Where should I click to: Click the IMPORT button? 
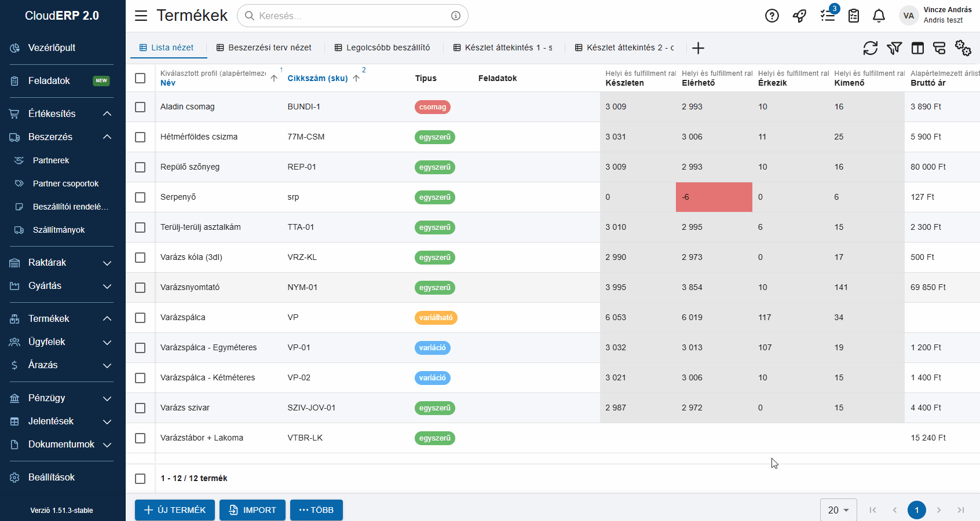point(253,510)
